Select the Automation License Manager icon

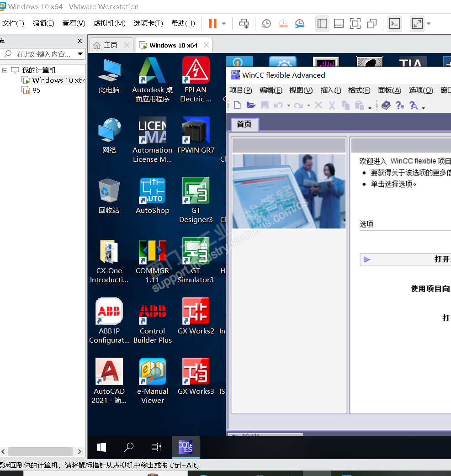153,140
